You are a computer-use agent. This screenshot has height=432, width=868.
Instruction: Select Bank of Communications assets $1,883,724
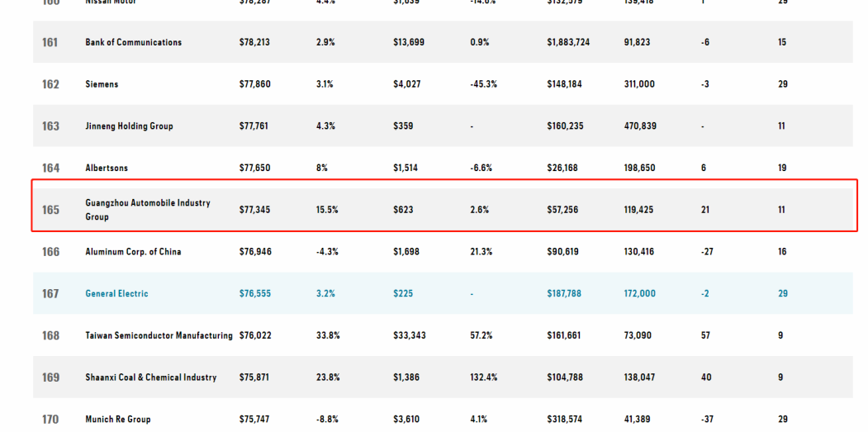568,42
